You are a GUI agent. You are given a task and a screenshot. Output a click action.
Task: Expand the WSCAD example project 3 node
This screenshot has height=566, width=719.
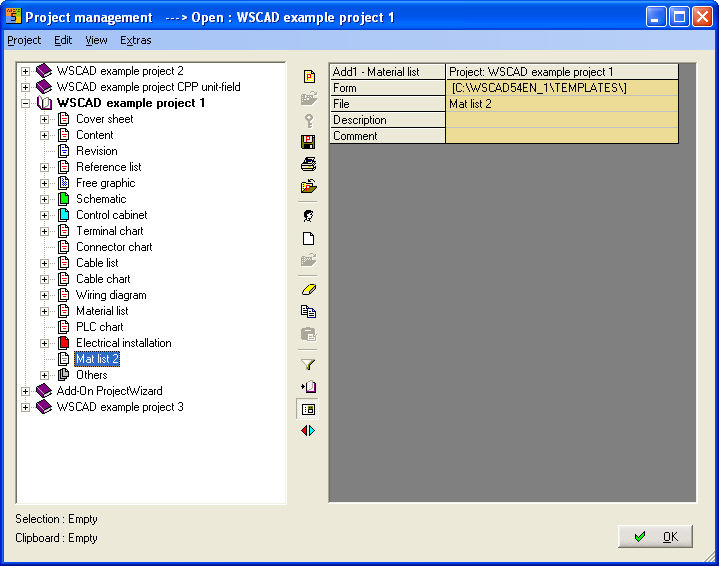[26, 407]
